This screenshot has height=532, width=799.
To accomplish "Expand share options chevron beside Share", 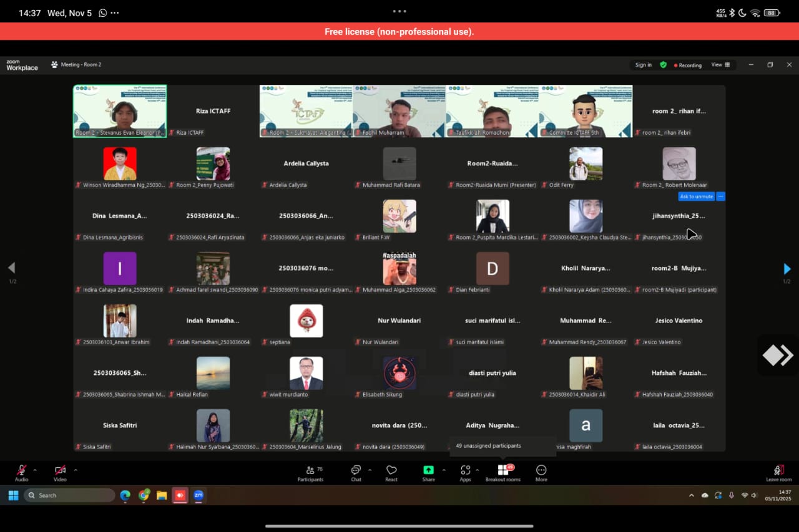I will click(444, 470).
